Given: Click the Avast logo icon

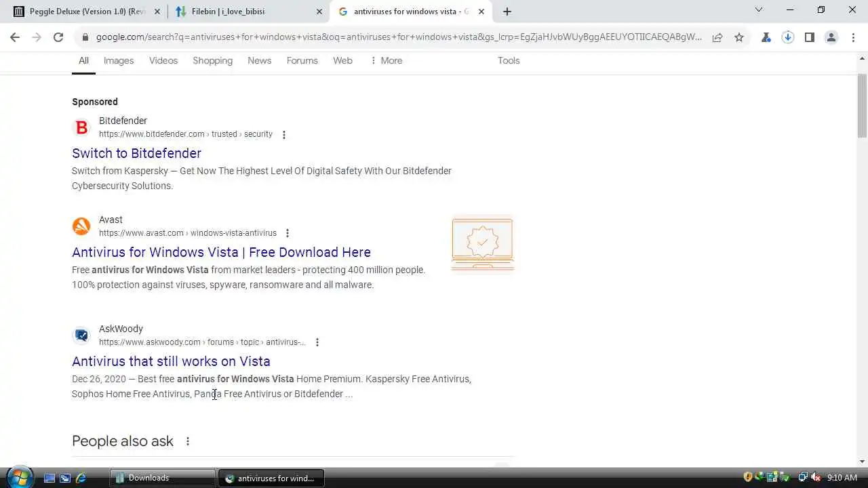Looking at the screenshot, I should coord(81,226).
